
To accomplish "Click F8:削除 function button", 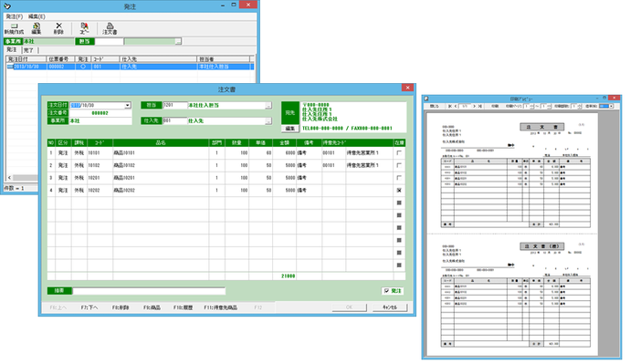I will tap(121, 307).
